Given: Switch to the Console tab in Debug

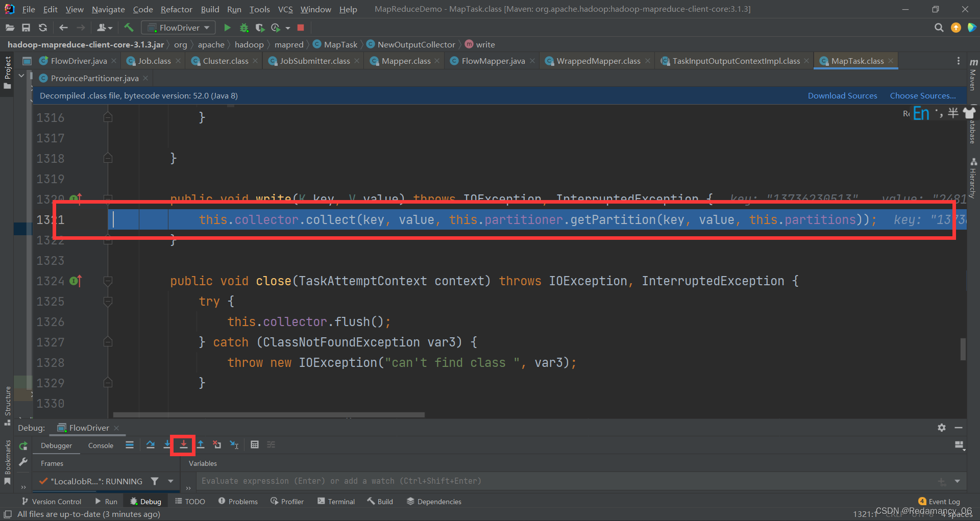Looking at the screenshot, I should pos(101,445).
